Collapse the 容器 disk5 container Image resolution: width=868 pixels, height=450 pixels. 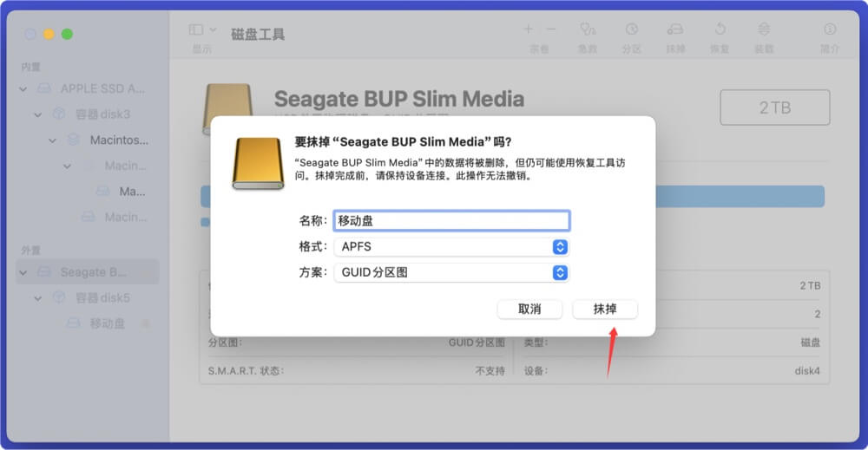pyautogui.click(x=37, y=298)
